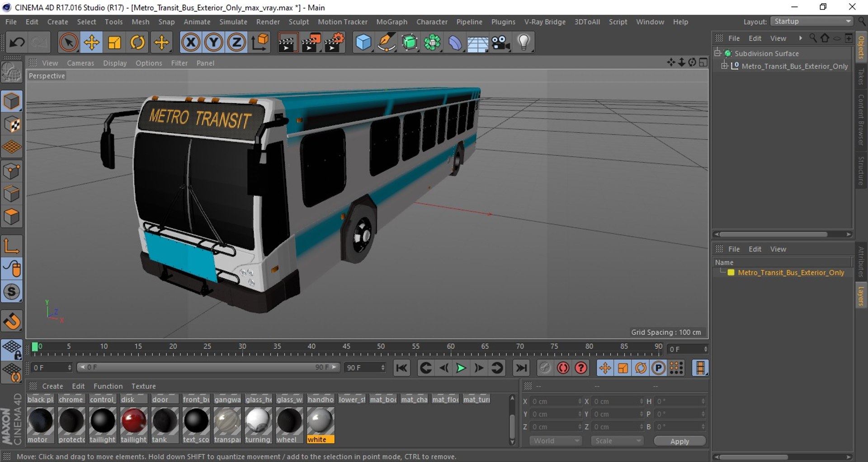
Task: Open viewport Cameras menu
Action: [80, 63]
